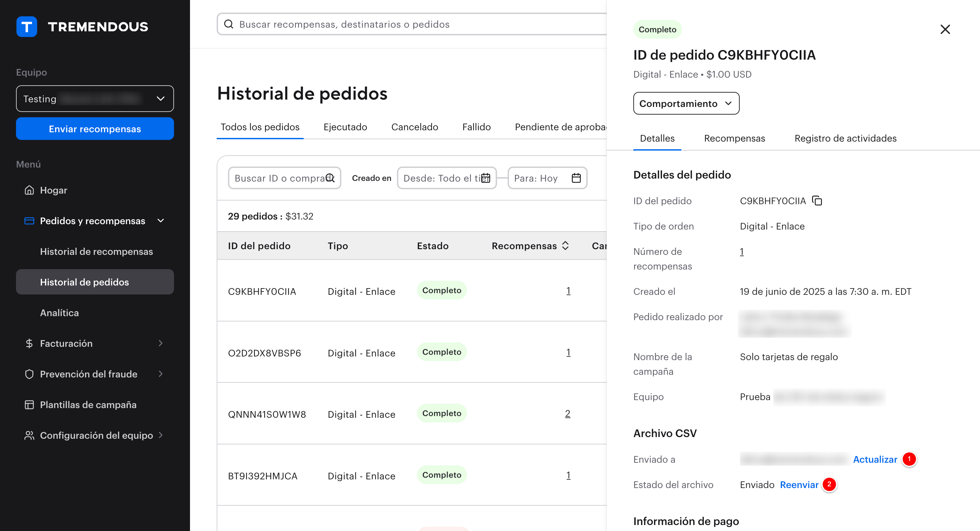Go to Hogar in the sidebar
The height and width of the screenshot is (531, 980).
pos(53,190)
